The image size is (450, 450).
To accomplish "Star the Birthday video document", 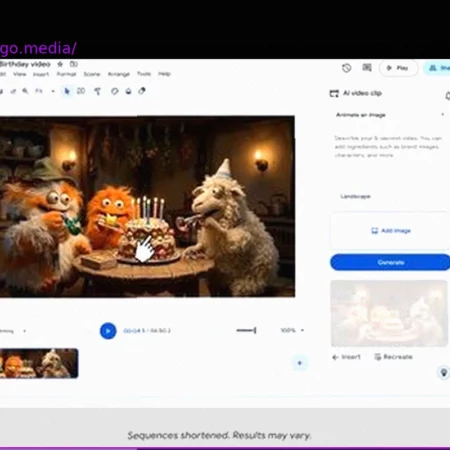I will click(x=60, y=64).
